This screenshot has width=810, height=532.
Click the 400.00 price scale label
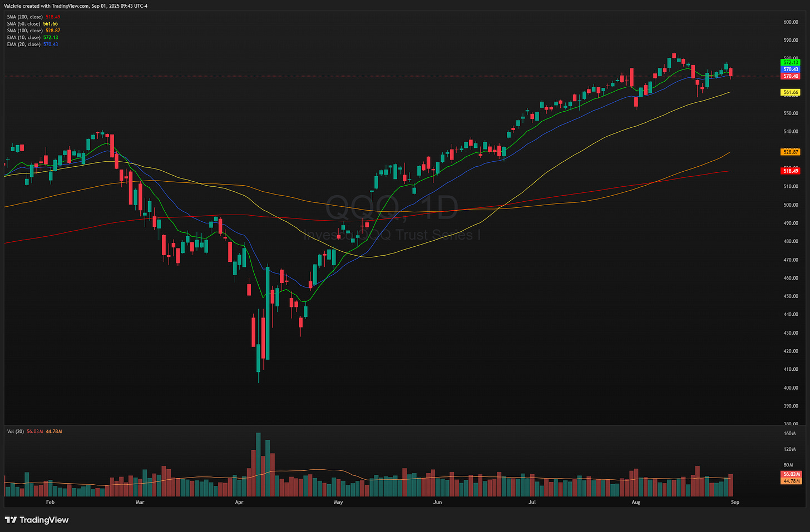(791, 388)
